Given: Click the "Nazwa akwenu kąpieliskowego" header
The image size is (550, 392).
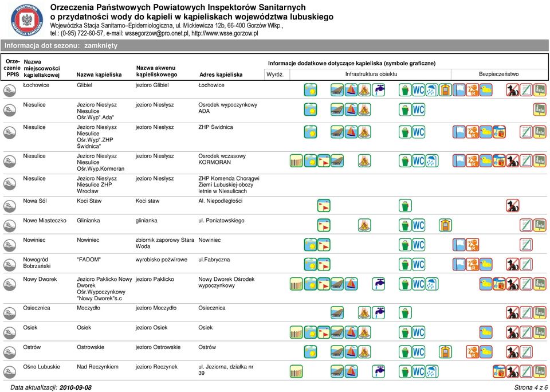Looking at the screenshot, I should tap(156, 71).
